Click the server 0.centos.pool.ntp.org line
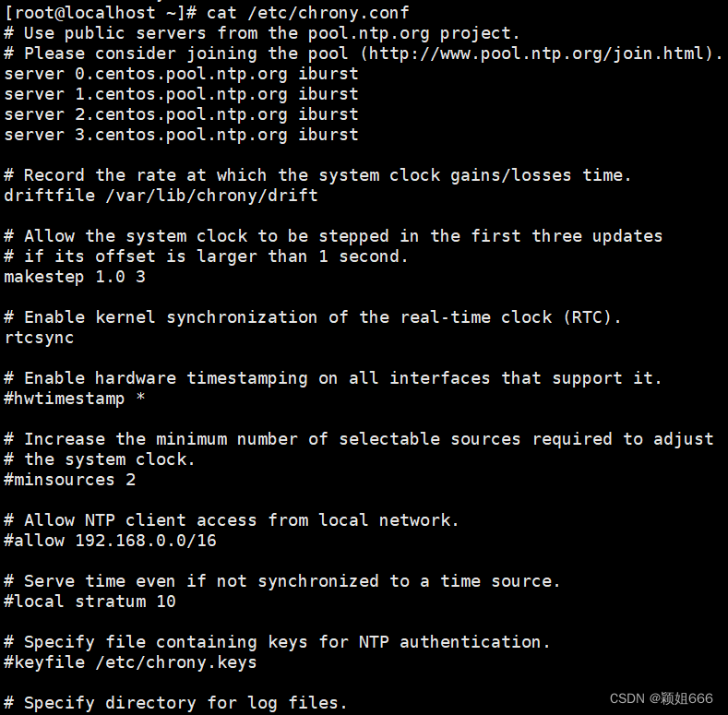728x715 pixels. point(181,75)
